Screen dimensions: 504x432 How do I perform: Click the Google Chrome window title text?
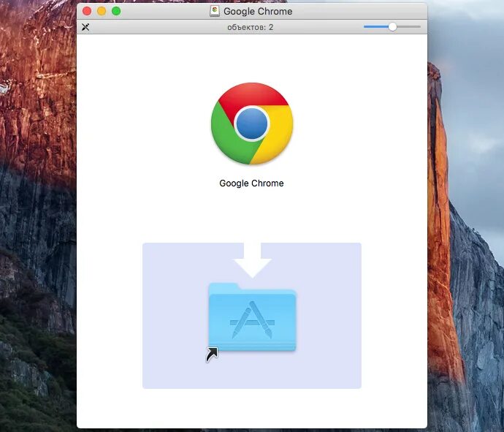(x=258, y=11)
